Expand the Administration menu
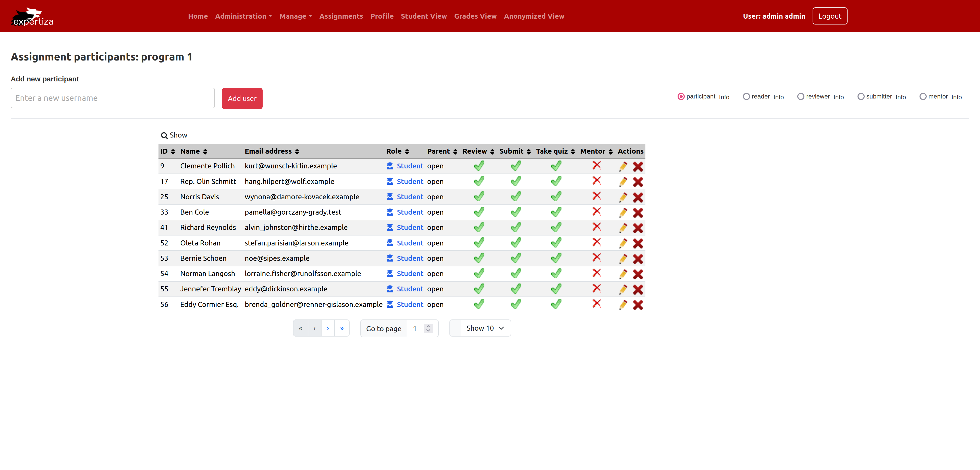 [x=243, y=16]
